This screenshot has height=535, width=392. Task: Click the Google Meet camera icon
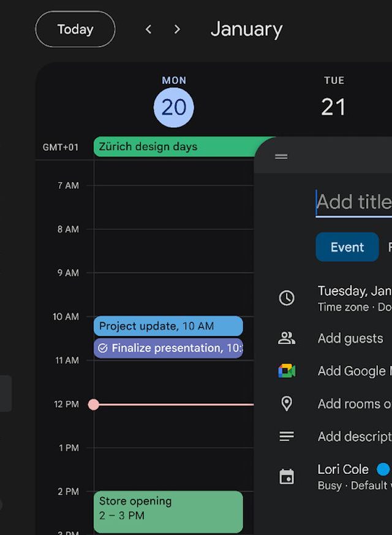pyautogui.click(x=287, y=371)
